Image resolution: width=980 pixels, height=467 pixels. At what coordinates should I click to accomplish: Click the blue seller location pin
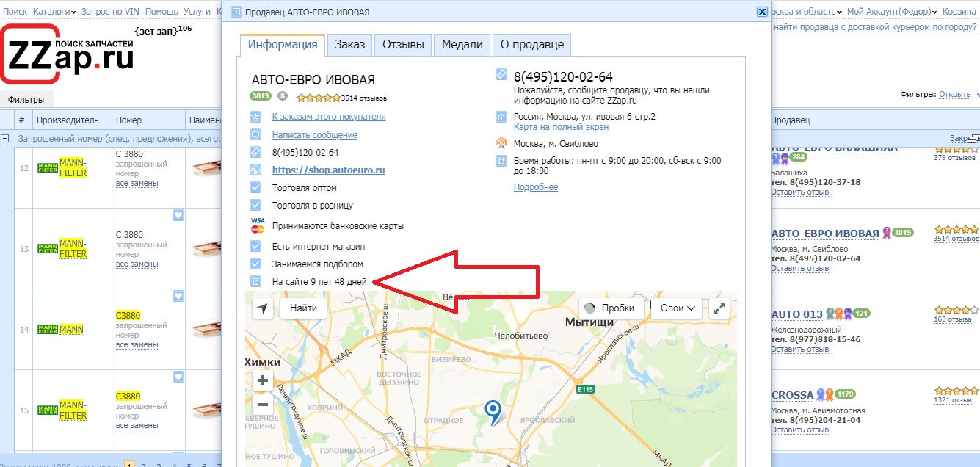[x=495, y=410]
